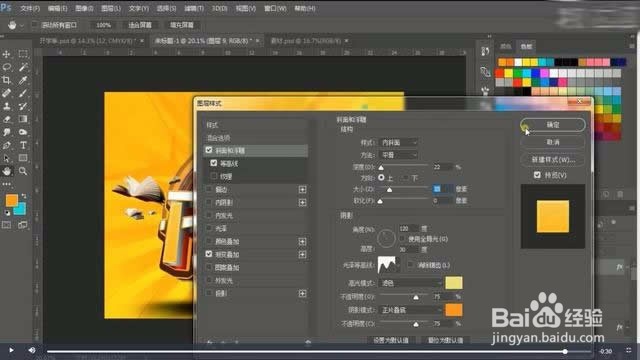The image size is (640, 360).
Task: Select the Eyedropper tool
Action: coord(23,80)
